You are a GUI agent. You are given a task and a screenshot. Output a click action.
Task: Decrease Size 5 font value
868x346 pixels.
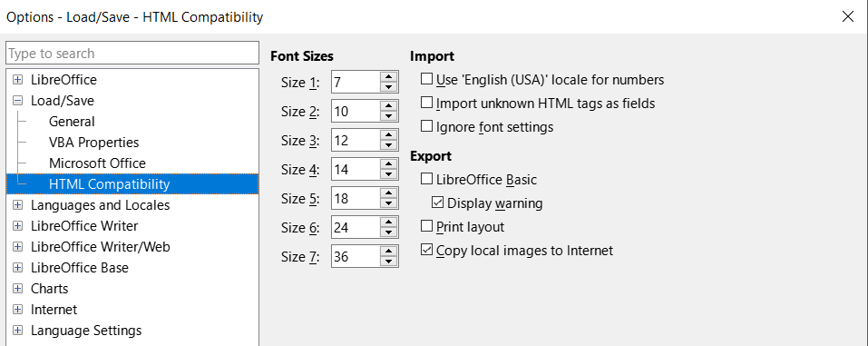pyautogui.click(x=389, y=203)
